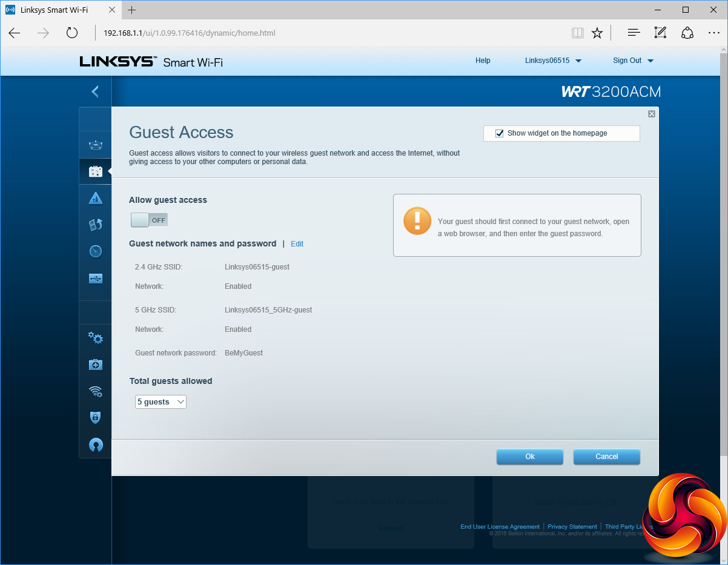Click Edit link for guest network names

pos(297,244)
